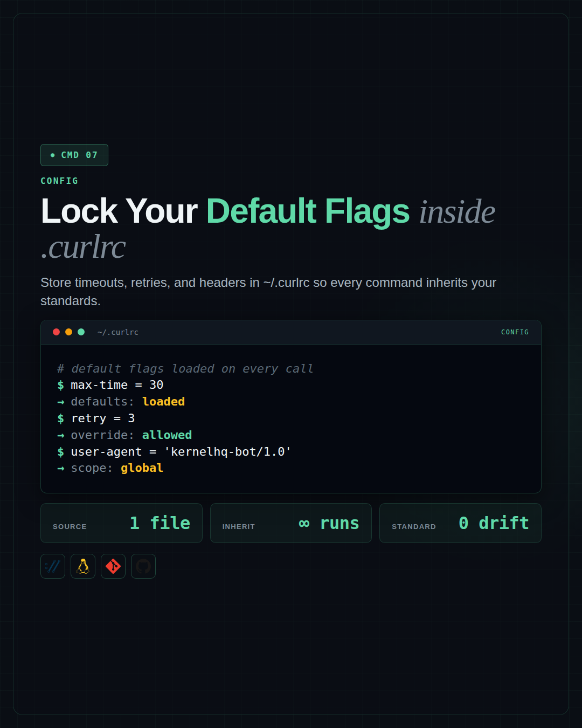The image size is (582, 728).
Task: Click the CMD 07 badge
Action: [74, 155]
